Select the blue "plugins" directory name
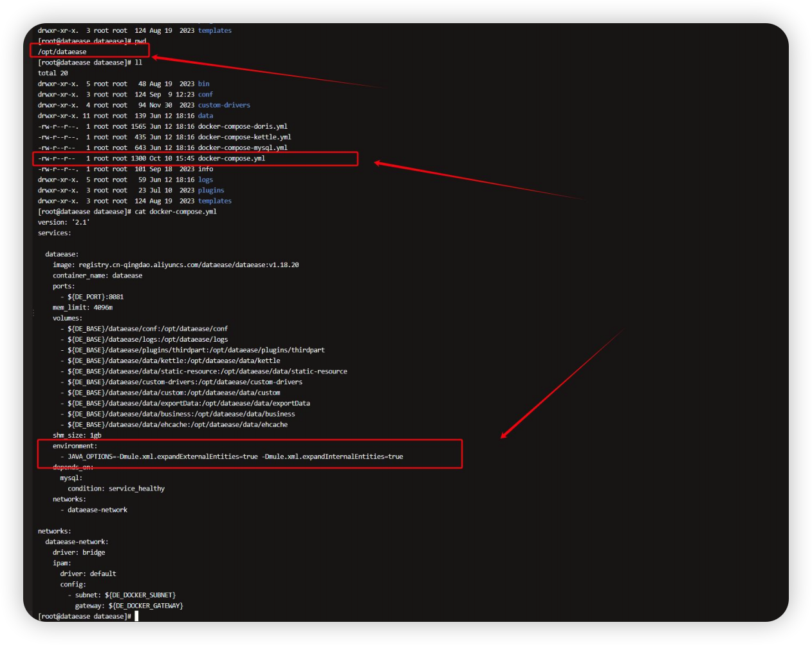This screenshot has width=812, height=645. pos(211,191)
